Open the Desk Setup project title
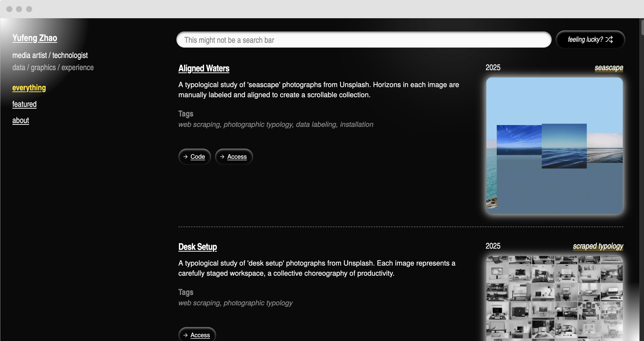644x341 pixels. pyautogui.click(x=197, y=247)
